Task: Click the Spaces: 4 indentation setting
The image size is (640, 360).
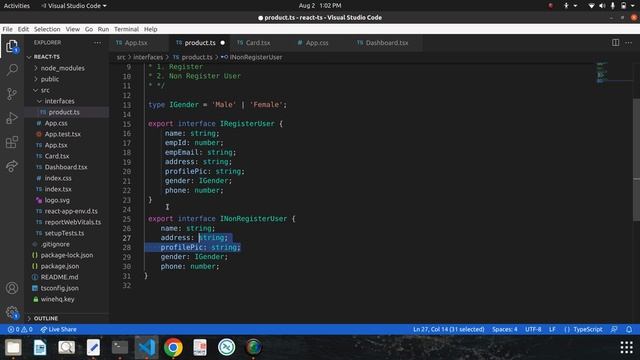Action: (504, 329)
